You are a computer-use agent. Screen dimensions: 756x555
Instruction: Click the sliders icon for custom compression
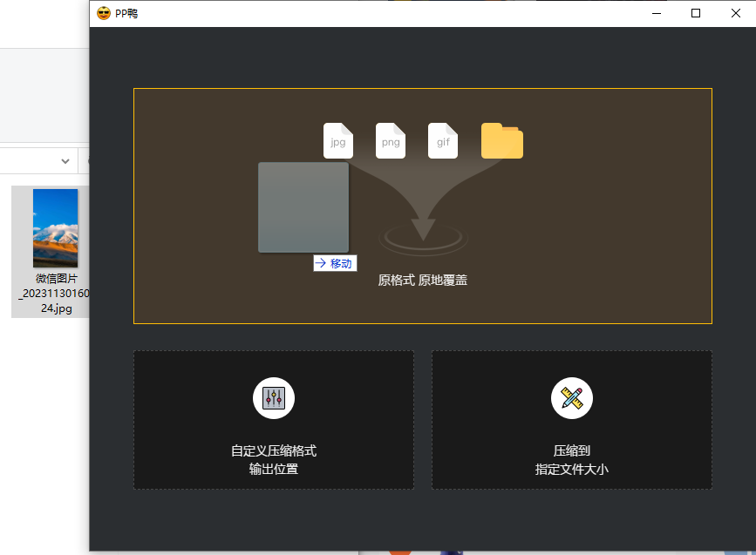pos(273,398)
